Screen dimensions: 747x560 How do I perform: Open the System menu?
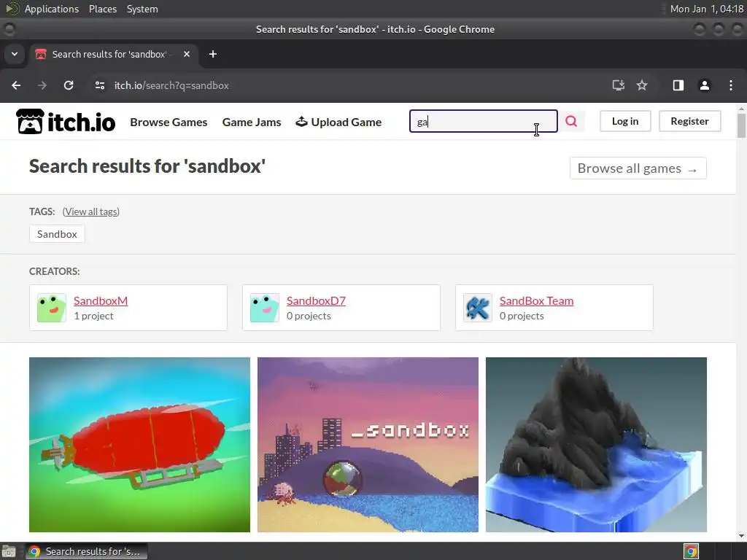coord(142,9)
